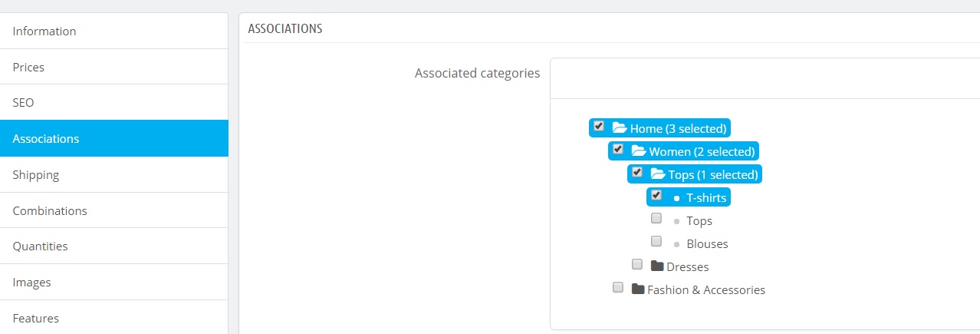
Task: Collapse the Women (2 selected) node
Action: click(x=702, y=151)
